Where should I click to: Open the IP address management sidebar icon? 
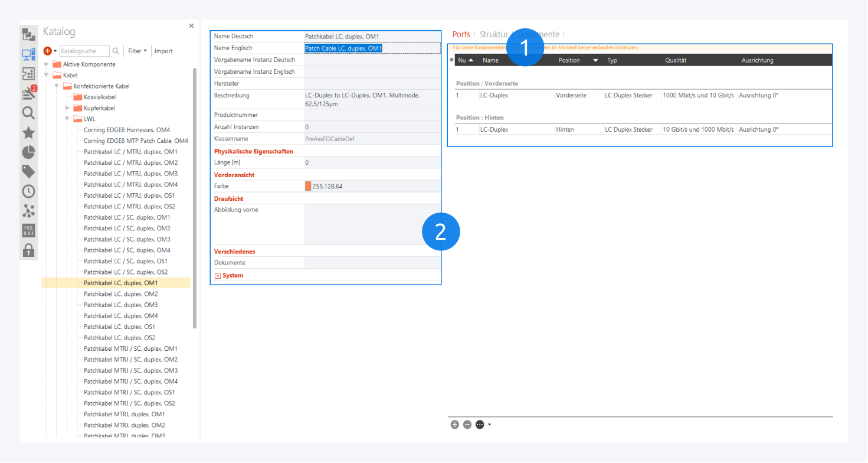click(x=28, y=230)
